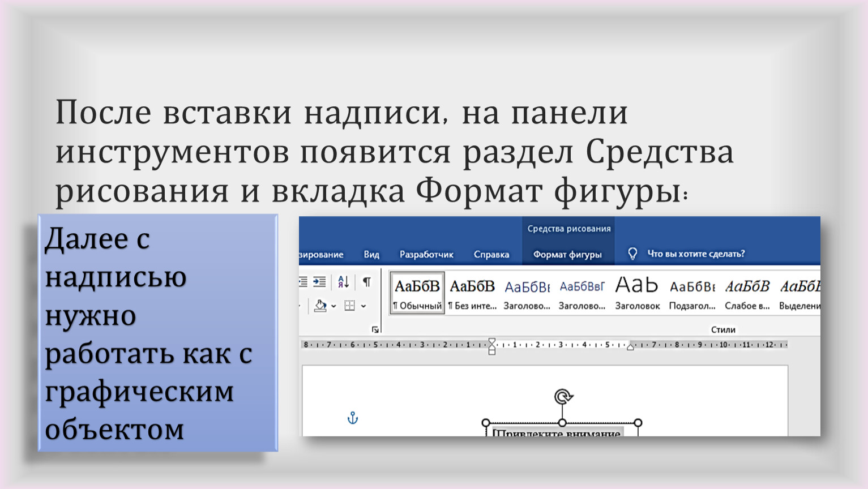This screenshot has height=489, width=868.
Task: Click the Стили group label
Action: 723,329
